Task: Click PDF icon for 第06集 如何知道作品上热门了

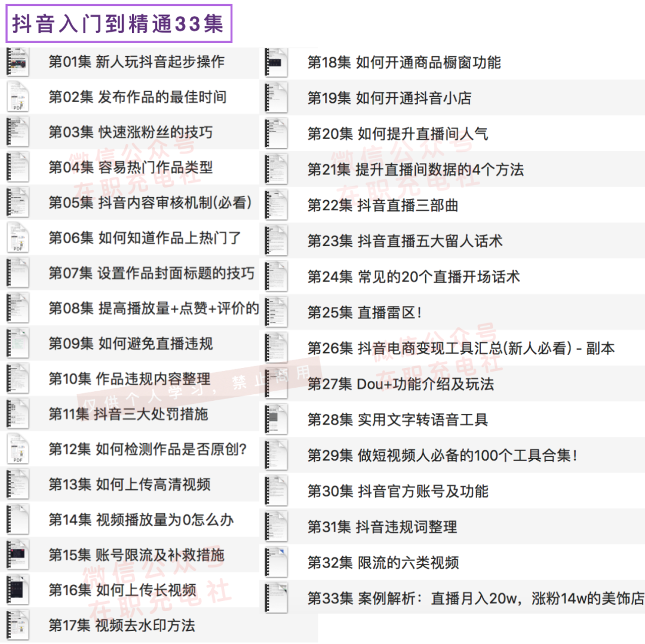Action: 18,237
